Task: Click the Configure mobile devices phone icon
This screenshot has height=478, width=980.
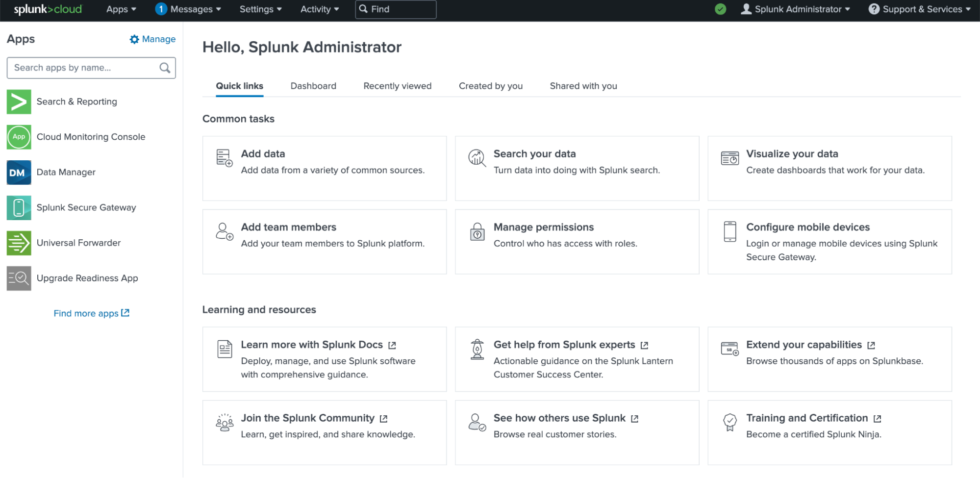Action: pyautogui.click(x=730, y=231)
